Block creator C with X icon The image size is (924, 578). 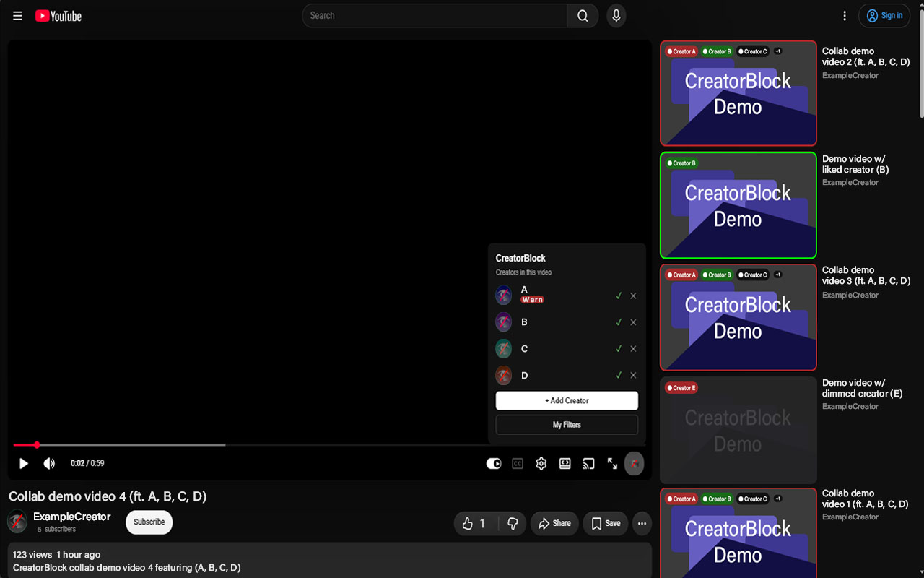click(633, 348)
